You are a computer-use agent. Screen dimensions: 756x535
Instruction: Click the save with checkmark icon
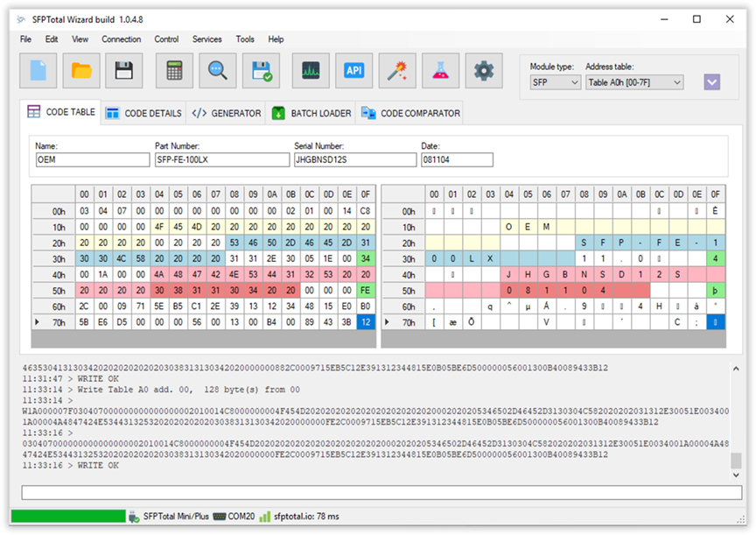pyautogui.click(x=261, y=71)
